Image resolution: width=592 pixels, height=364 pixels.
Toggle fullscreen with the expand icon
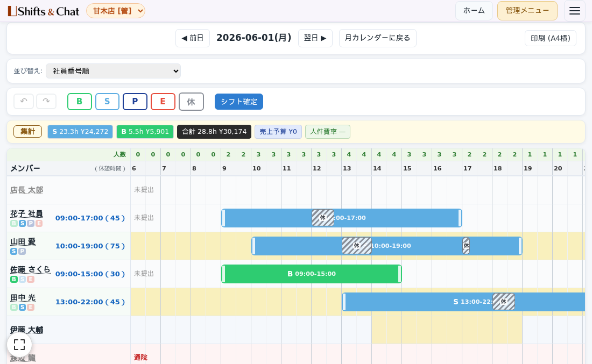(x=19, y=345)
